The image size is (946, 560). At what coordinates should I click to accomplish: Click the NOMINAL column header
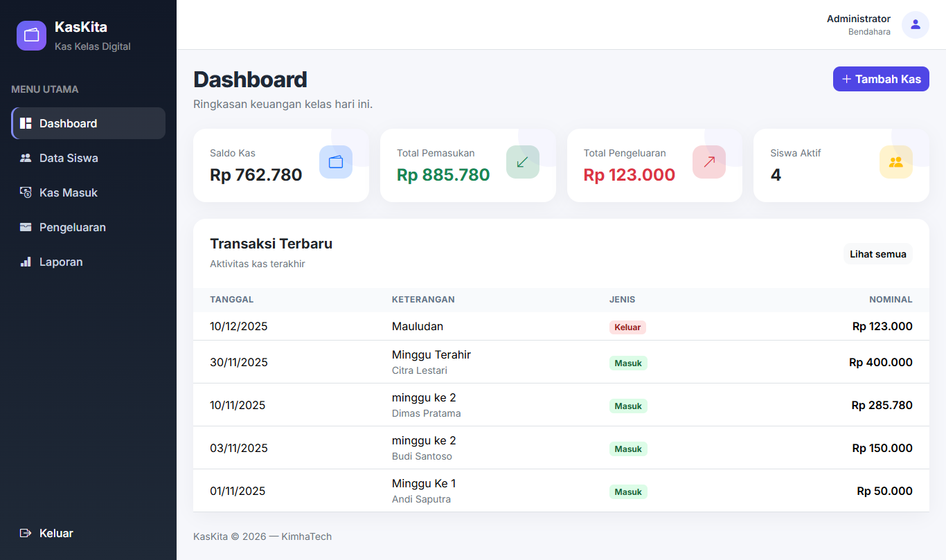click(891, 300)
